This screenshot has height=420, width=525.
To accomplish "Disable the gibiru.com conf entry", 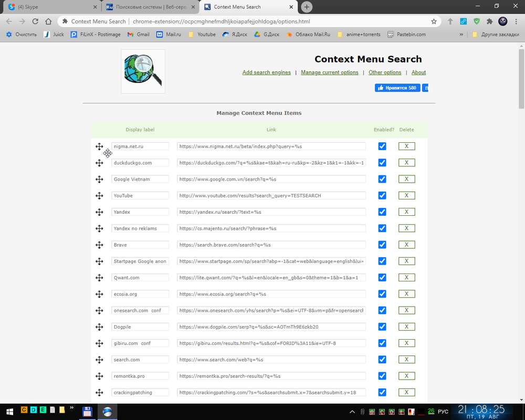I will tap(382, 343).
